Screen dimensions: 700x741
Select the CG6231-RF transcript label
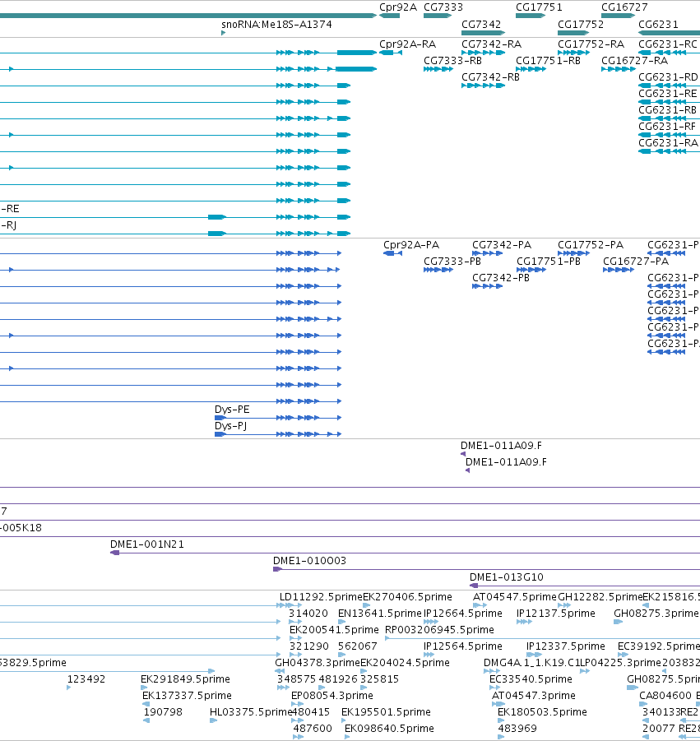pyautogui.click(x=667, y=127)
